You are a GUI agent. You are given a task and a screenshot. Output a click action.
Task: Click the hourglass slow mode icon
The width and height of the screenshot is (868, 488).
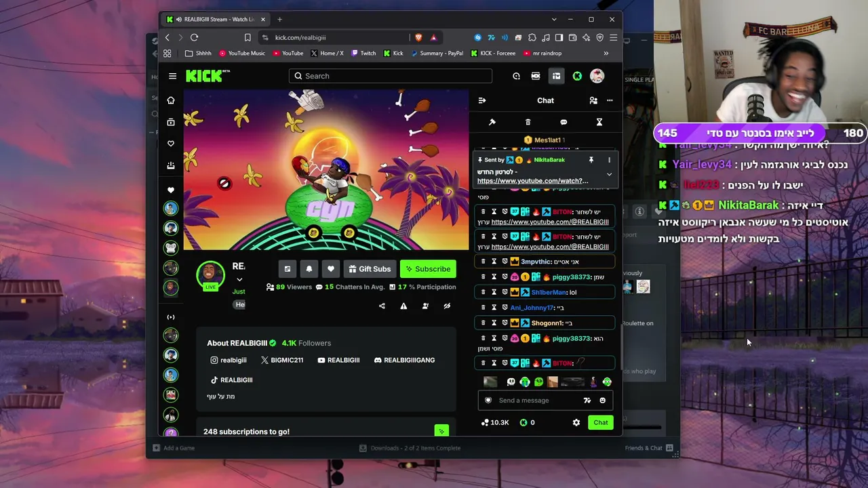(599, 122)
